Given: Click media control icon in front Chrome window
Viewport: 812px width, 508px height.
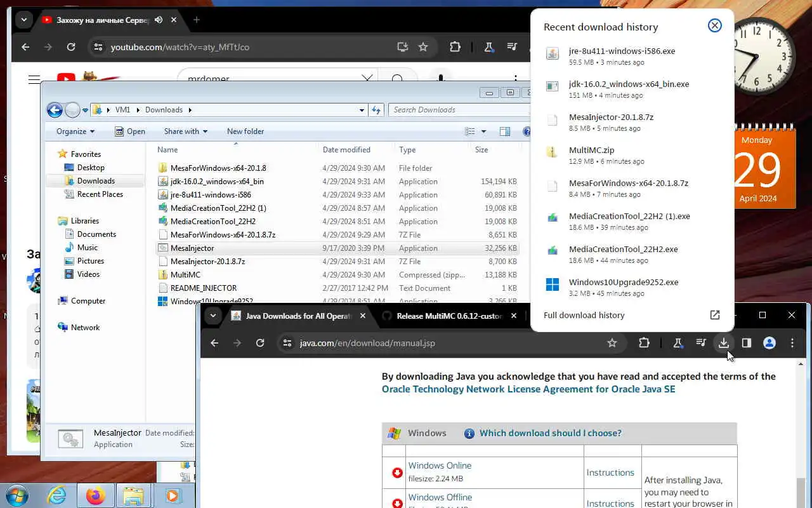Looking at the screenshot, I should pyautogui.click(x=700, y=343).
